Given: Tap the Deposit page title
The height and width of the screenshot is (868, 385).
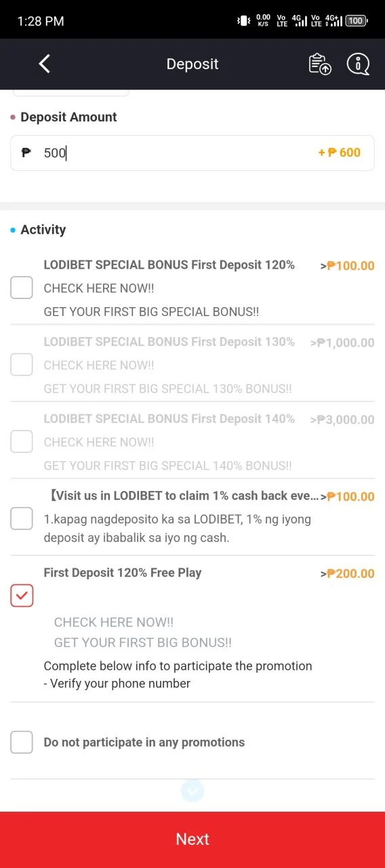Looking at the screenshot, I should pos(192,64).
